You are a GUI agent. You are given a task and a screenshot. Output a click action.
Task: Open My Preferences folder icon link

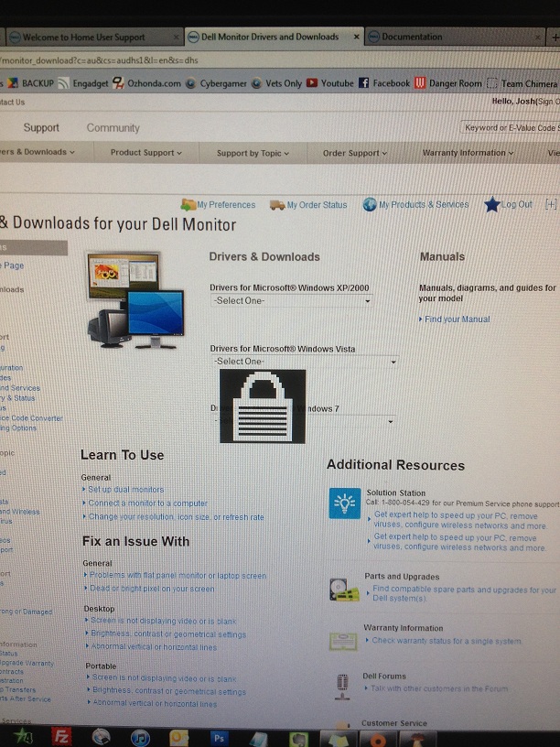point(188,205)
